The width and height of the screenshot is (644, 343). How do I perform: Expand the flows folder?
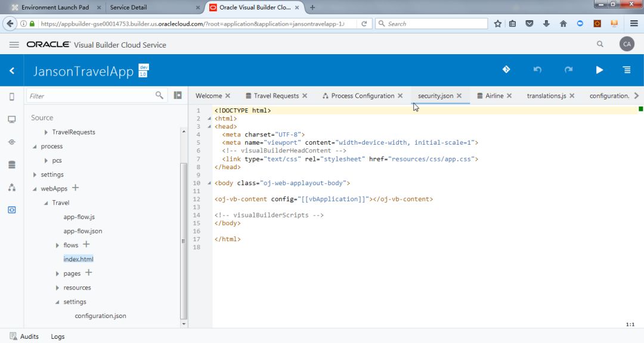click(x=57, y=245)
